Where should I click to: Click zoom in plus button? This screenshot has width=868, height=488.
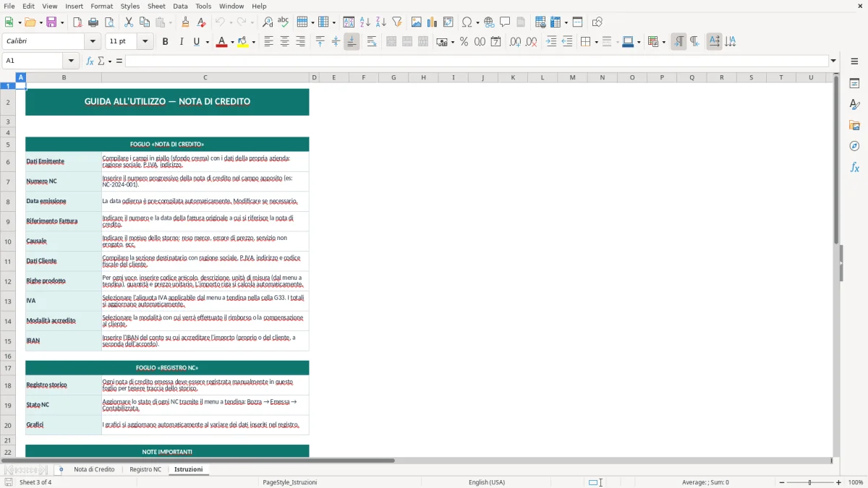pos(839,482)
